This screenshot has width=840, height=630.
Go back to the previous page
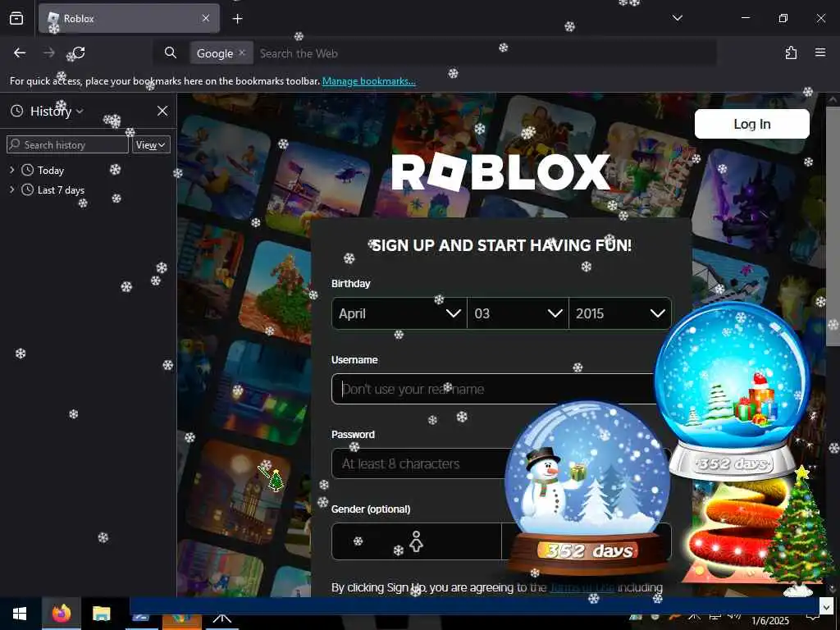click(x=20, y=52)
